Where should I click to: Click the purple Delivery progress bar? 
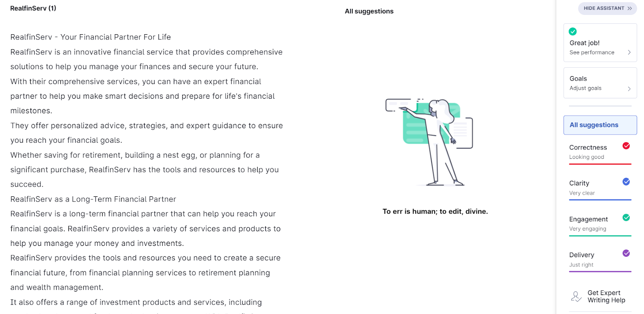tap(600, 272)
